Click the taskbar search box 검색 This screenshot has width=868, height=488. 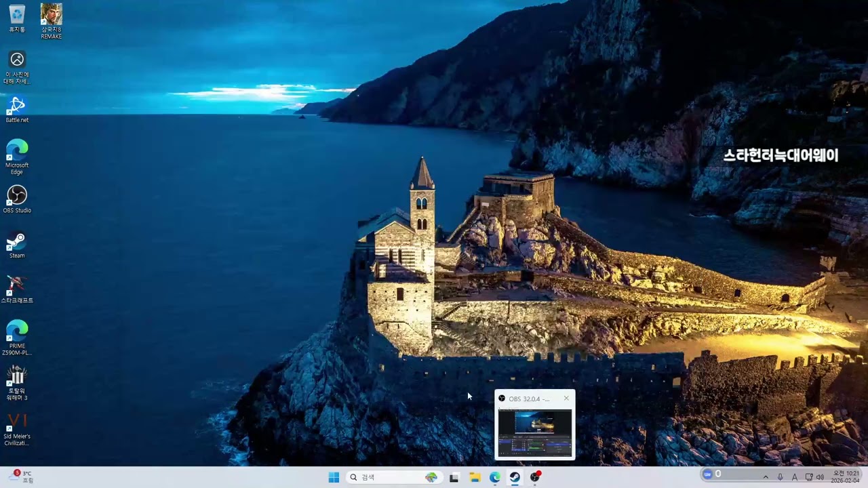[x=393, y=477]
